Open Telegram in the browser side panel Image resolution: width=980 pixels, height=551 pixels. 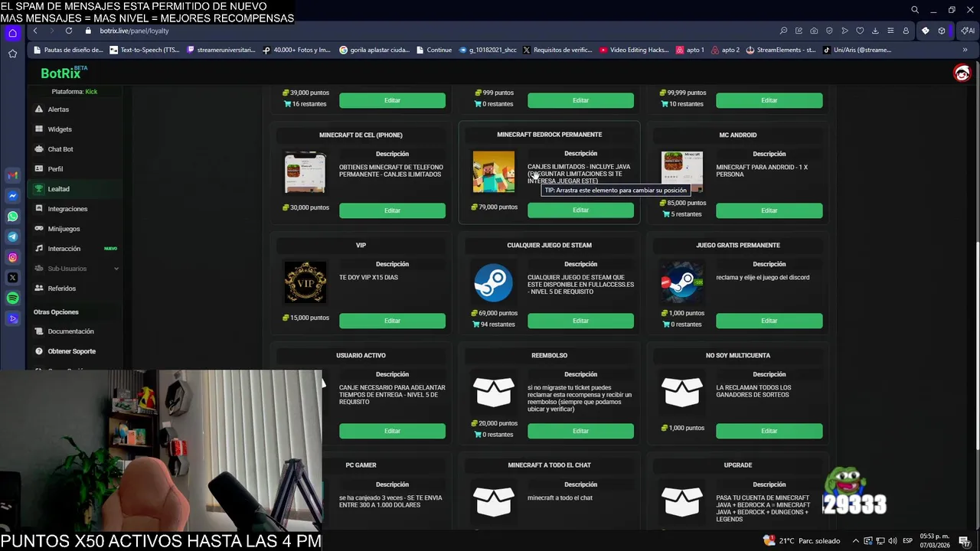pyautogui.click(x=12, y=236)
